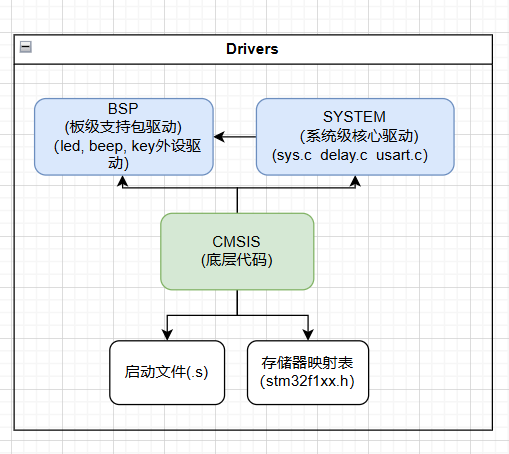
Task: Select the 存储器映射表 stm32f1xx.h box
Action: pyautogui.click(x=308, y=372)
